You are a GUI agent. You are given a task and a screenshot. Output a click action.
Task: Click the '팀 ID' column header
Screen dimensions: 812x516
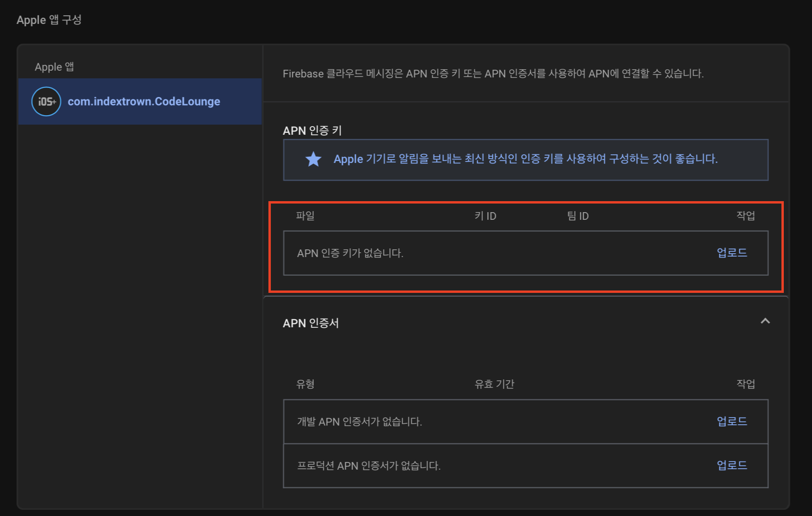pyautogui.click(x=578, y=216)
